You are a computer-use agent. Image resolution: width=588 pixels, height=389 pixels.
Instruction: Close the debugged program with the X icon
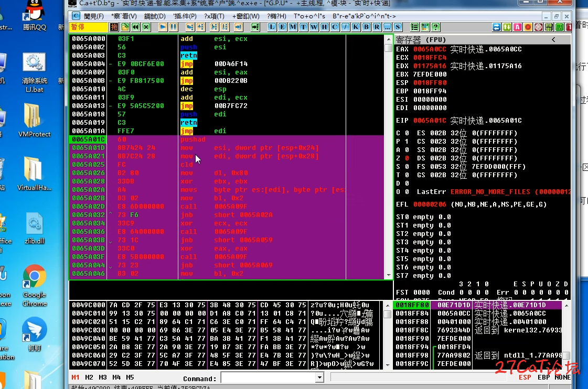(x=146, y=27)
